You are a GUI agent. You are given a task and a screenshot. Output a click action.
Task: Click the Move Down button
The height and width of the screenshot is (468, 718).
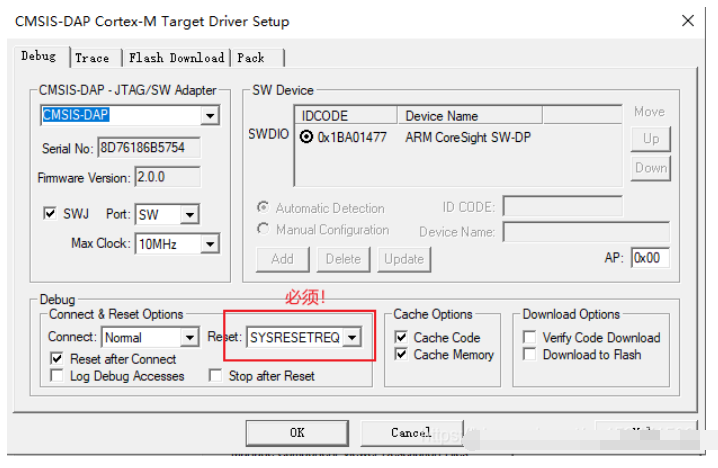(x=651, y=168)
